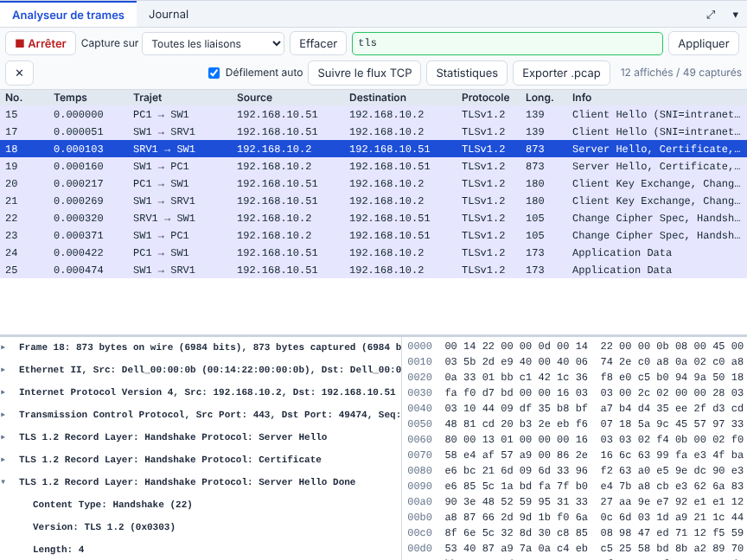This screenshot has height=560, width=747.
Task: Select packet 24 Application Data row
Action: pos(373,252)
